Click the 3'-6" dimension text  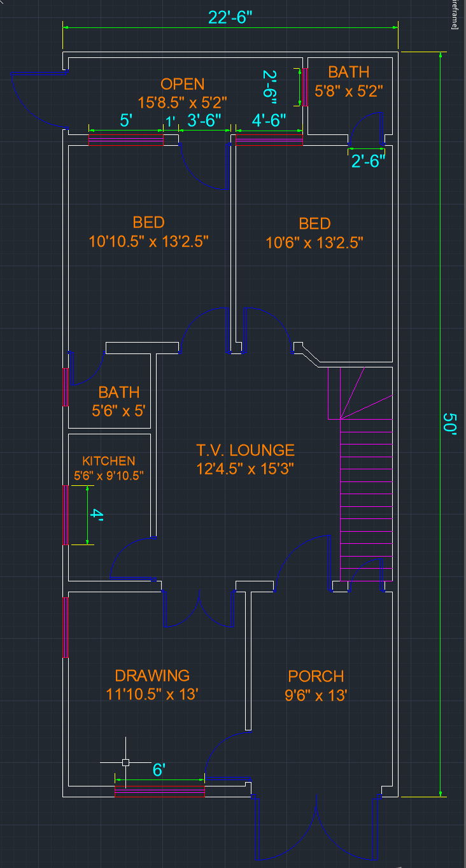[x=204, y=119]
